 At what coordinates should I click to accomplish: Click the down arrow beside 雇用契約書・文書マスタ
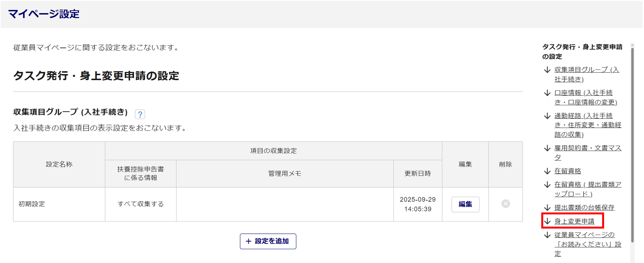coord(547,148)
